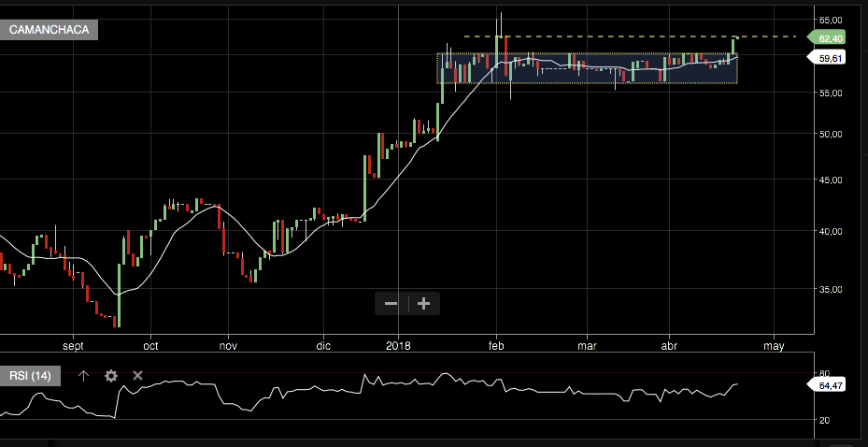
Task: Move RSI panel up with arrow icon
Action: (83, 376)
